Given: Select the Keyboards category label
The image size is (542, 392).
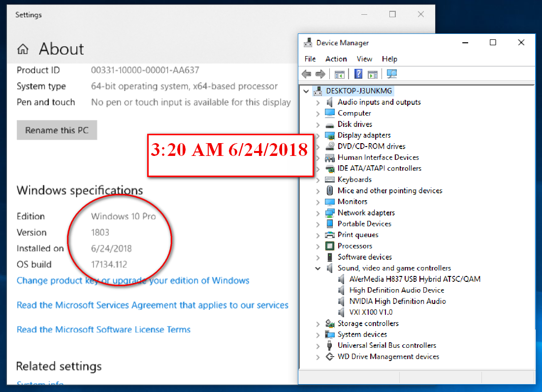Looking at the screenshot, I should point(354,180).
